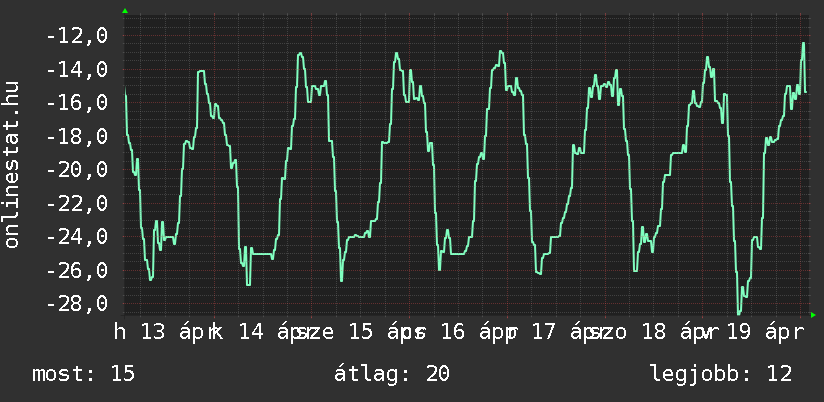The image size is (824, 402).
Task: Click the vertical onlinestat.hu label
Action: 12,164
